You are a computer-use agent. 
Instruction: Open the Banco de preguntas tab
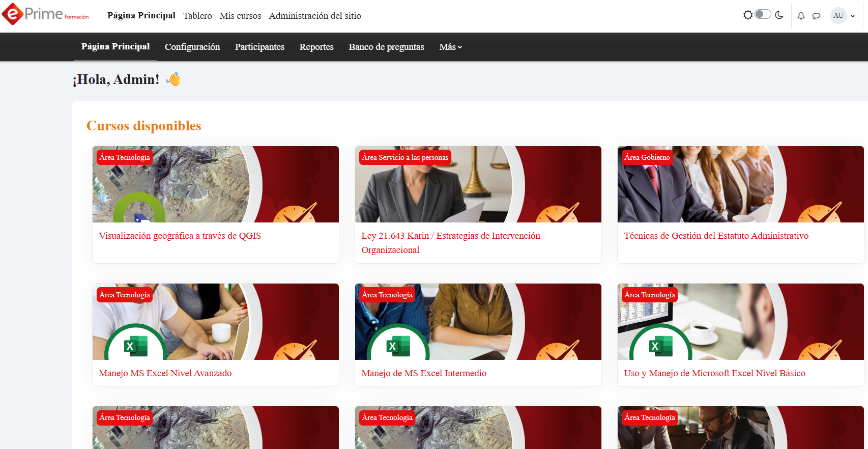[386, 47]
